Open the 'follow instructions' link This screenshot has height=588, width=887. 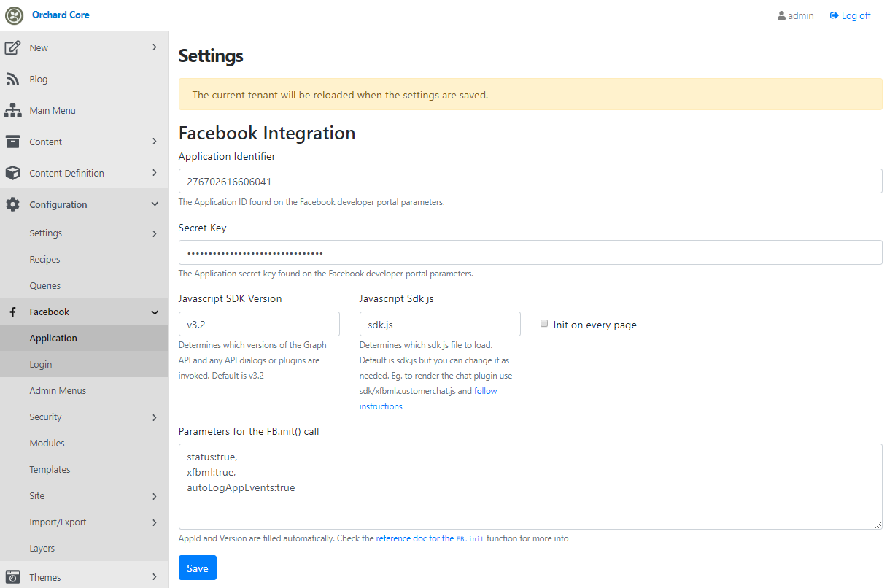click(x=428, y=399)
